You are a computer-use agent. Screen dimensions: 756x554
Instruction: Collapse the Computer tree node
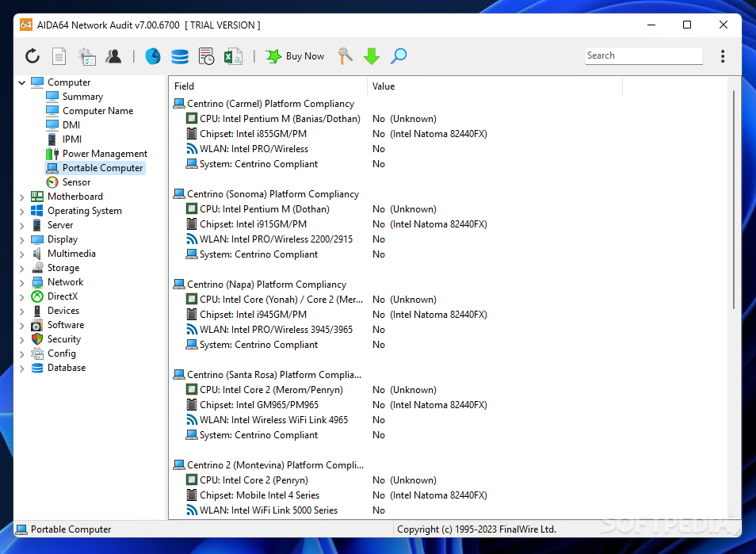(21, 82)
